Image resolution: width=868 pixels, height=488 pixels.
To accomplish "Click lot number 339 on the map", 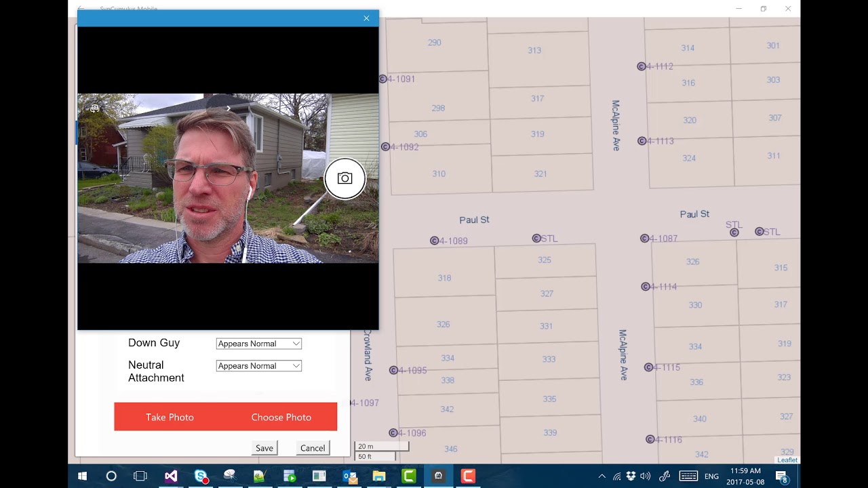I will pos(550,433).
